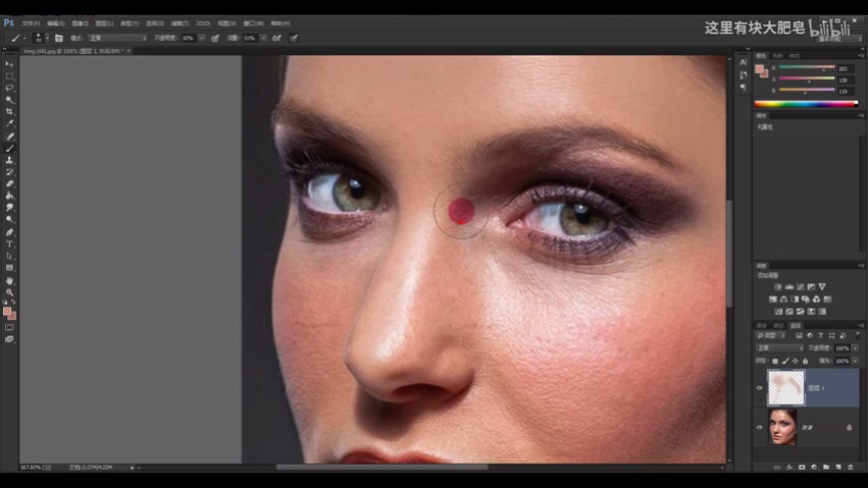The image size is (868, 488).
Task: Click the delete layer trash icon
Action: [850, 466]
